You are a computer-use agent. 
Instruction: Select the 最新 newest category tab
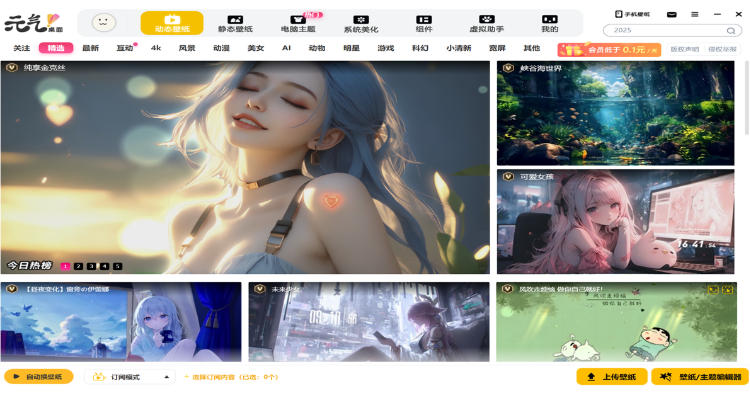[90, 48]
